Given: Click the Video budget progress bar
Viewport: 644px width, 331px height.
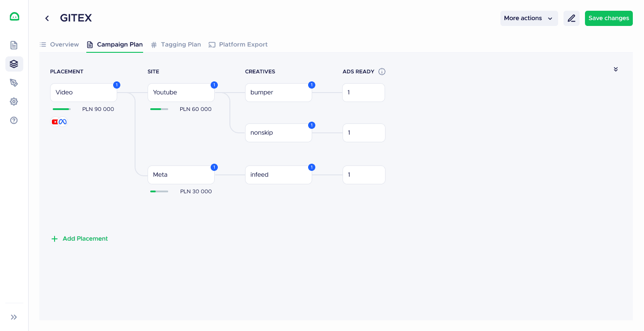Looking at the screenshot, I should tap(62, 109).
